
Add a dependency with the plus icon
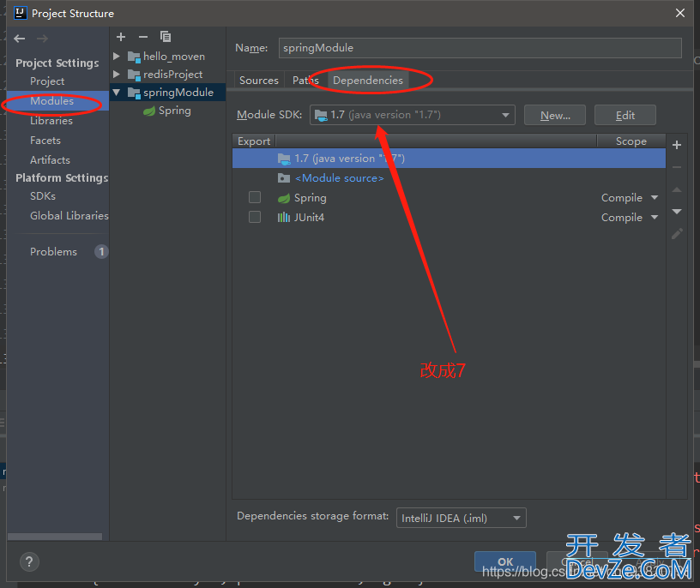click(677, 145)
